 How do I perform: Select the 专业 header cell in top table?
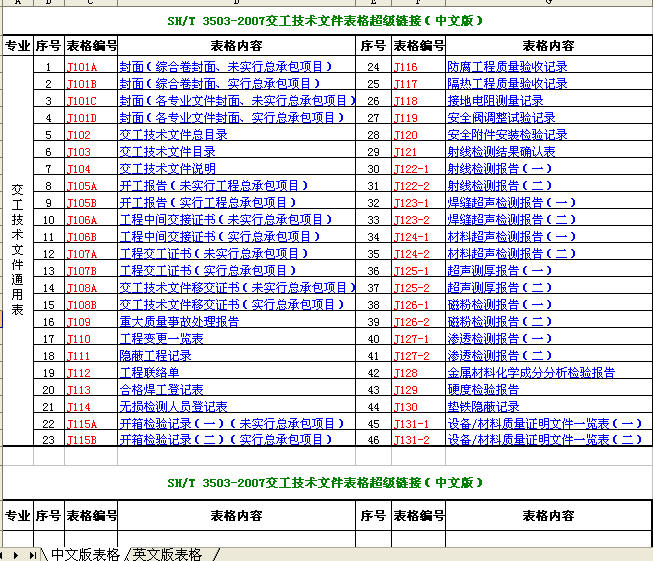17,45
